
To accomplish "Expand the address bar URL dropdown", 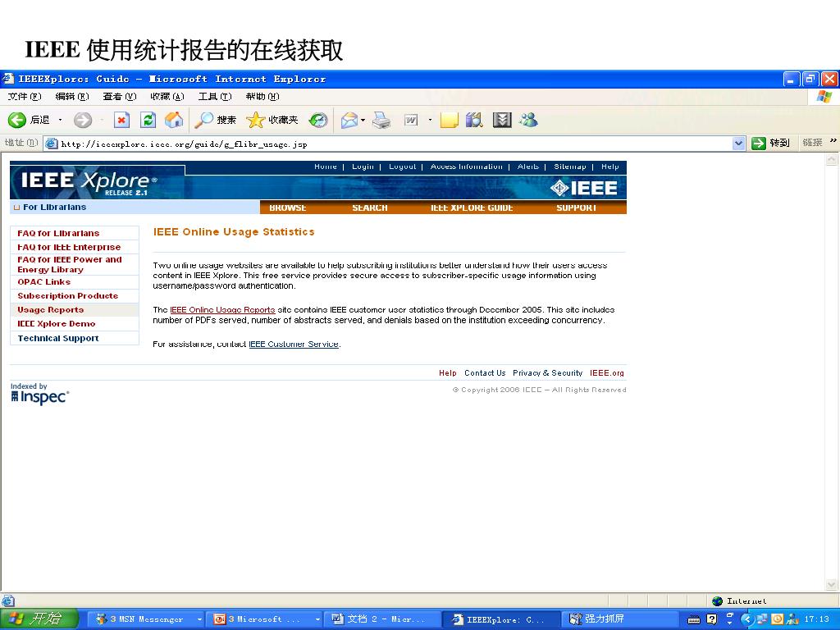I will point(739,143).
